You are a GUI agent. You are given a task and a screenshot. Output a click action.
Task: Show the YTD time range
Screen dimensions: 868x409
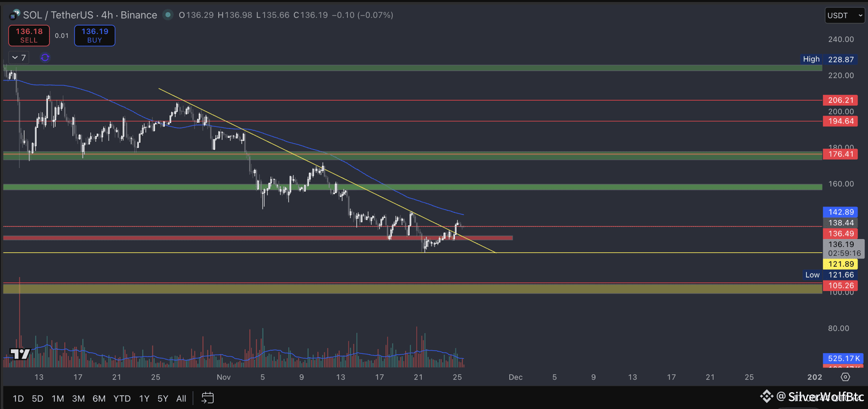122,398
